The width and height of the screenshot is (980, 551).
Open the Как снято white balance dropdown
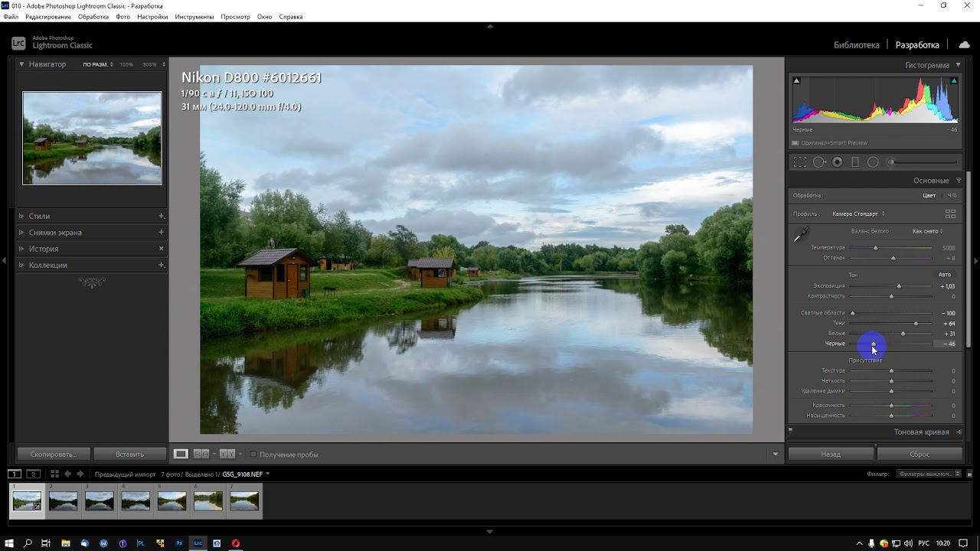927,231
